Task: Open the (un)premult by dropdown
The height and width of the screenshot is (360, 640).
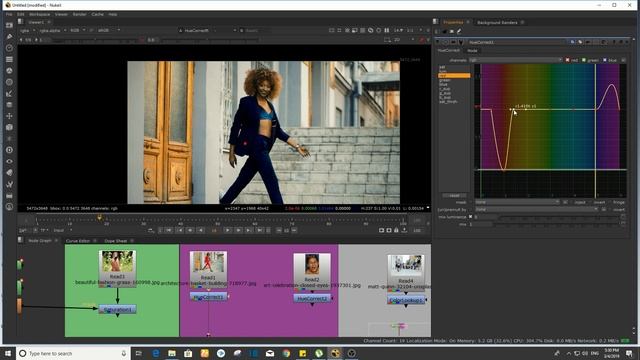Action: [536, 209]
